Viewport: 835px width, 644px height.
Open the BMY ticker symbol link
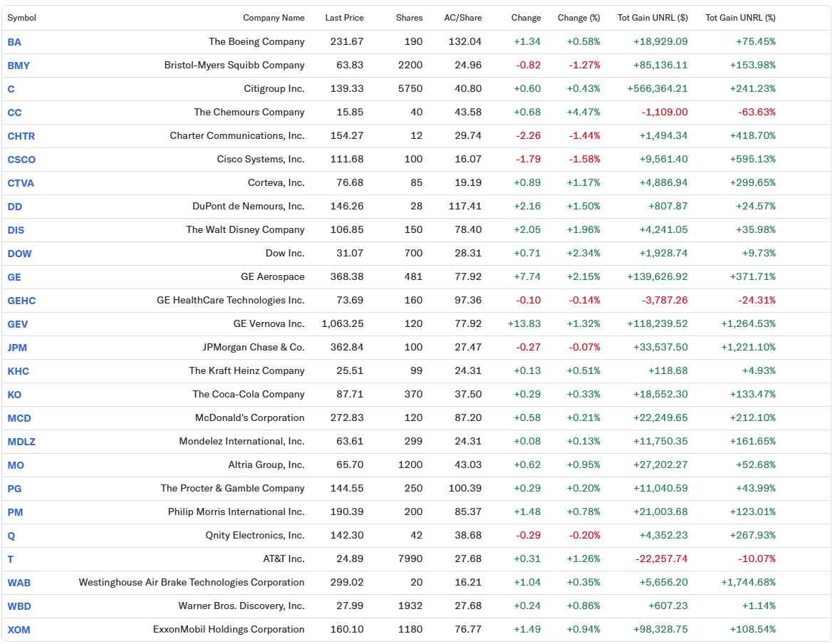[19, 66]
